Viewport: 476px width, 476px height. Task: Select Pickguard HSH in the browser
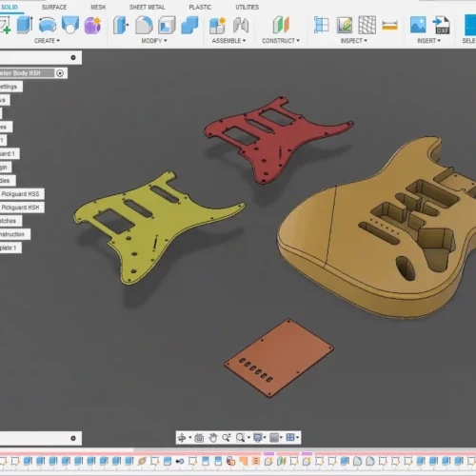click(x=20, y=208)
